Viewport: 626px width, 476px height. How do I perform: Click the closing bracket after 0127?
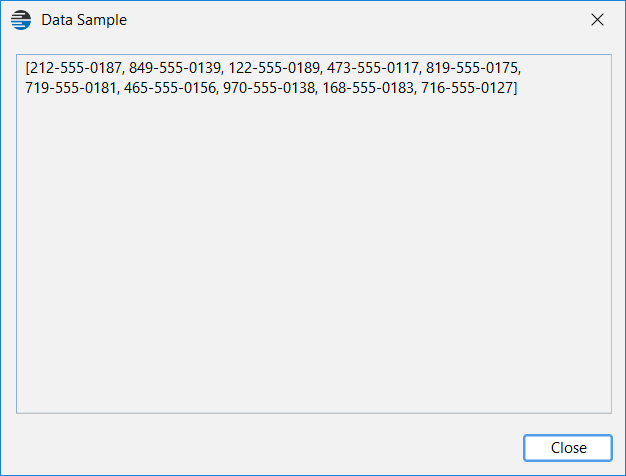tap(515, 88)
